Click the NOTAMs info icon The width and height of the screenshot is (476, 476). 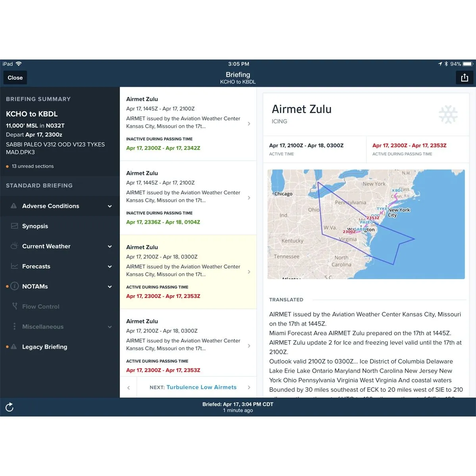pyautogui.click(x=14, y=286)
